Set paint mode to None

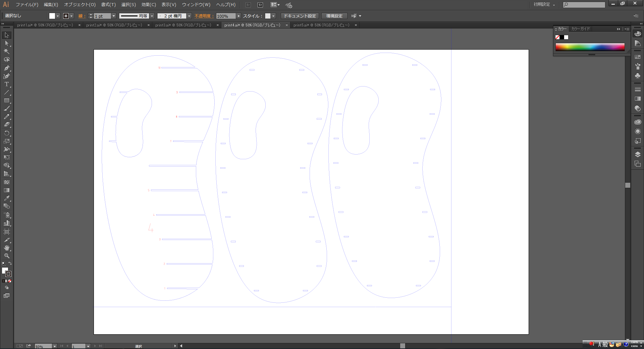(10, 281)
